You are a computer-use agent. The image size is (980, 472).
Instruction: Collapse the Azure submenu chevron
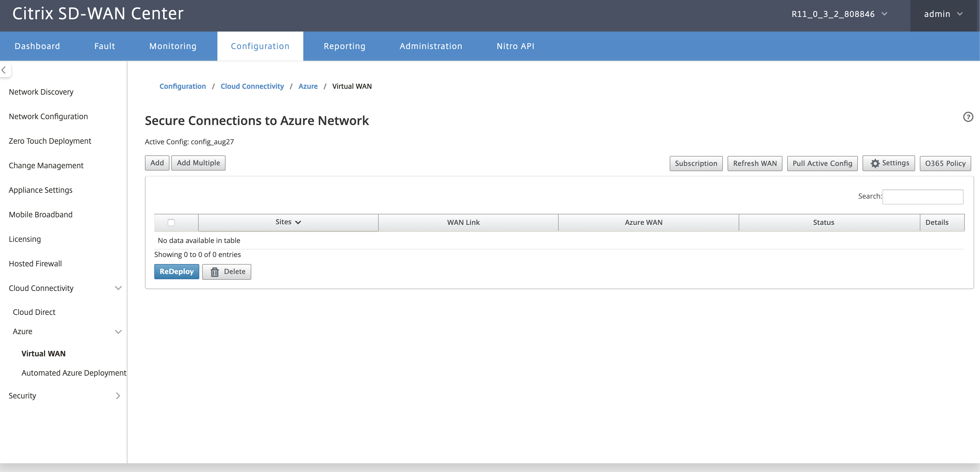tap(118, 332)
